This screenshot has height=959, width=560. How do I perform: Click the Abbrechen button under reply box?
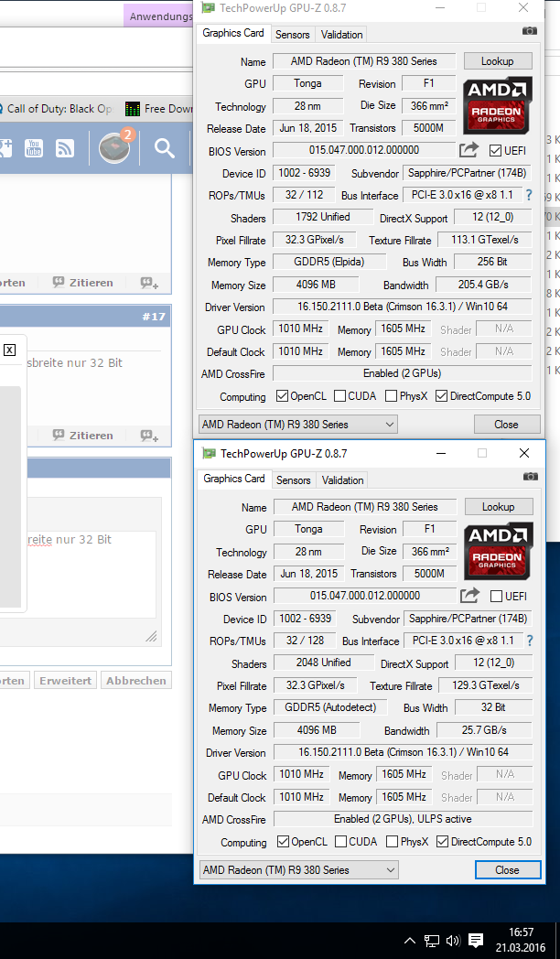coord(135,680)
